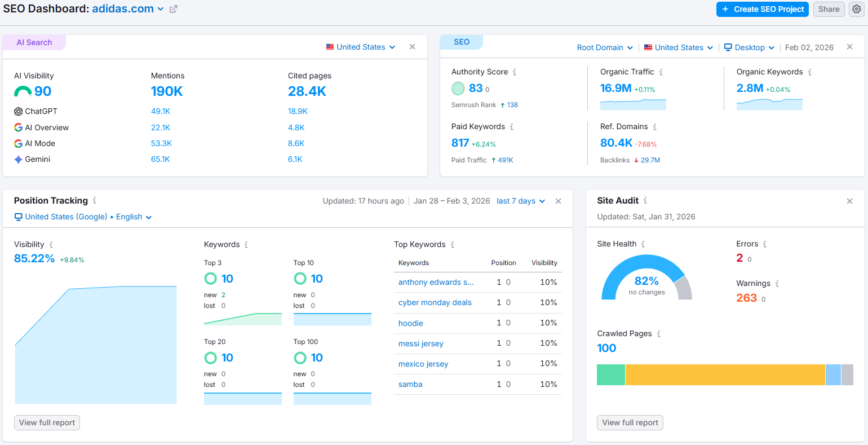
Task: Click View full report under Position Tracking
Action: (47, 422)
